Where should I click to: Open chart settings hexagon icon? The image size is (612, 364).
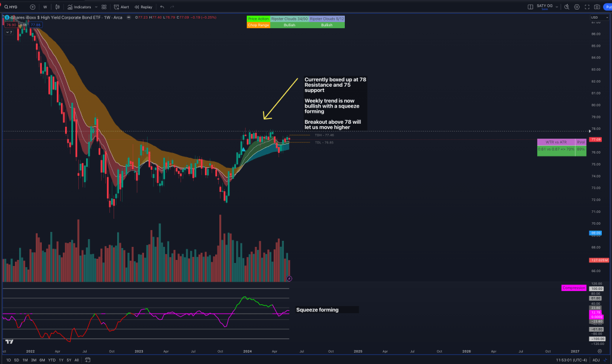(577, 7)
